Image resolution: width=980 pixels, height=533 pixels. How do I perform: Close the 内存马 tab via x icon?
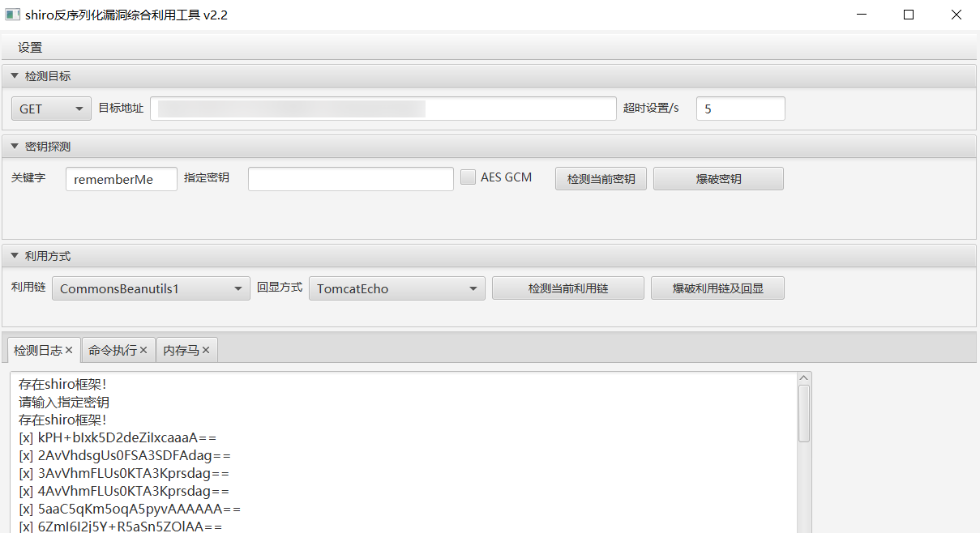[x=206, y=350]
